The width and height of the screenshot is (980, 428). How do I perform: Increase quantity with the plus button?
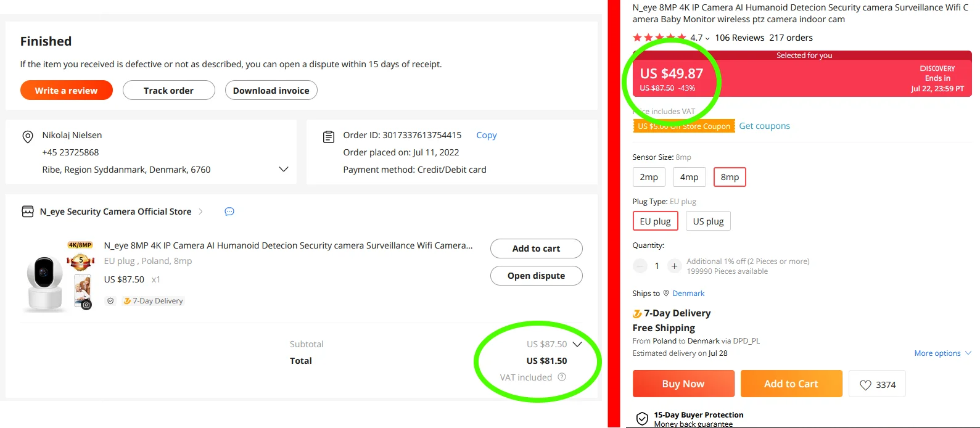674,266
